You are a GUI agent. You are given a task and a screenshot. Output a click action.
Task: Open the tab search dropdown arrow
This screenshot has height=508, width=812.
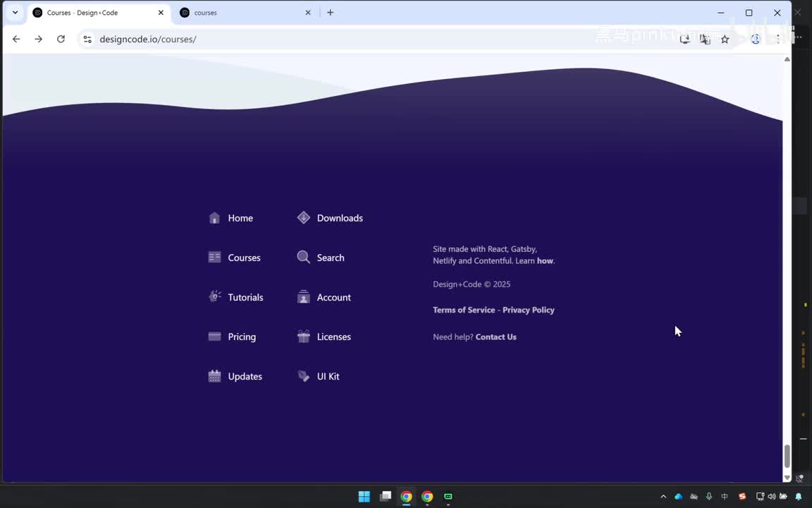pyautogui.click(x=15, y=13)
